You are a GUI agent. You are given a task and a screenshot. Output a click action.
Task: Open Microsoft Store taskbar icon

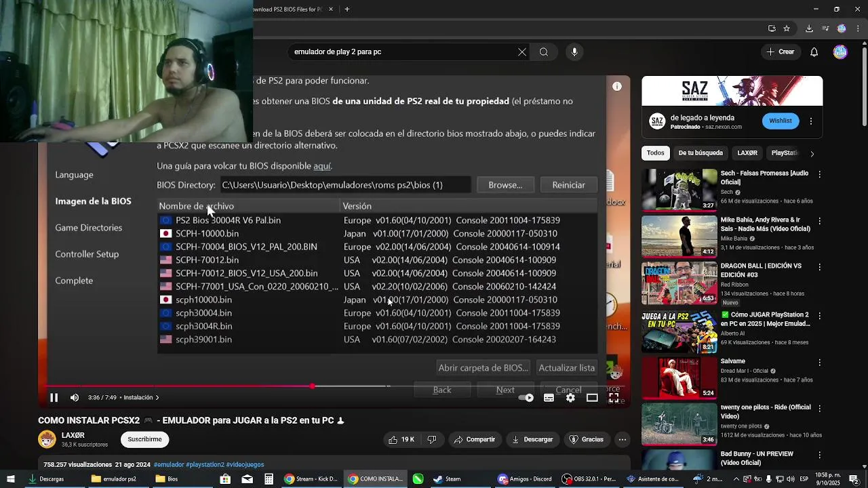point(225,479)
